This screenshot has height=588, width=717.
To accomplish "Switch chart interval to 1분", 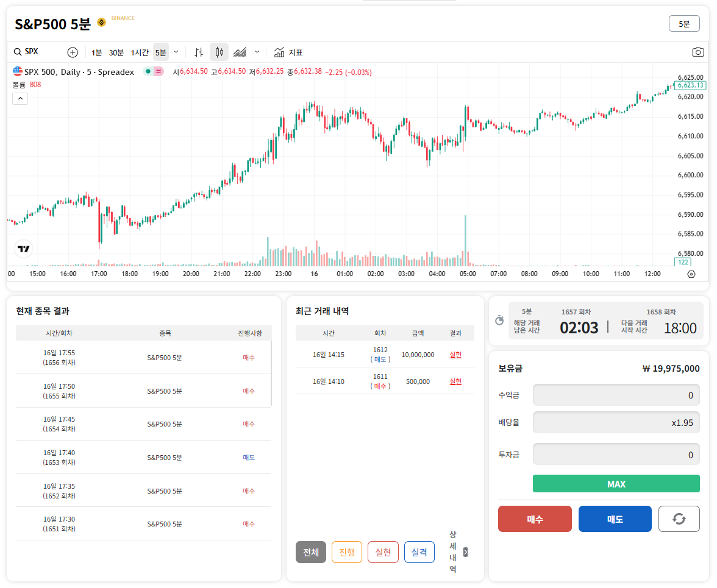I will (x=96, y=52).
